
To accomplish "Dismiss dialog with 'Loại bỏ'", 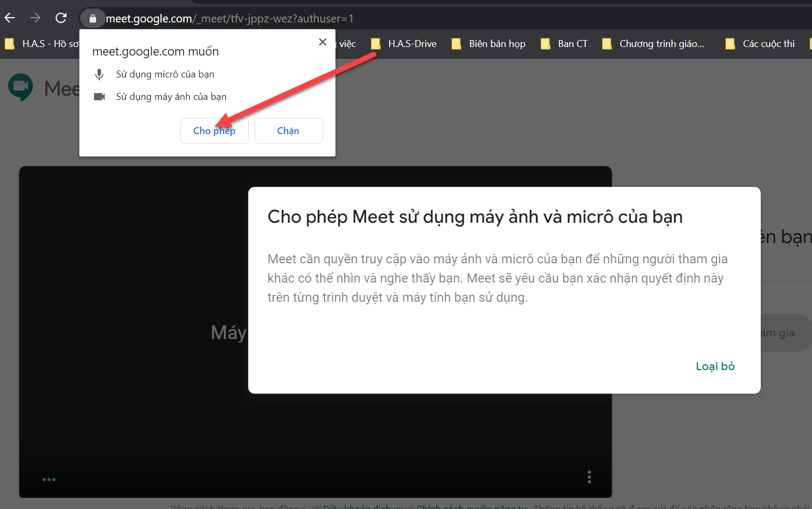I will pos(715,366).
